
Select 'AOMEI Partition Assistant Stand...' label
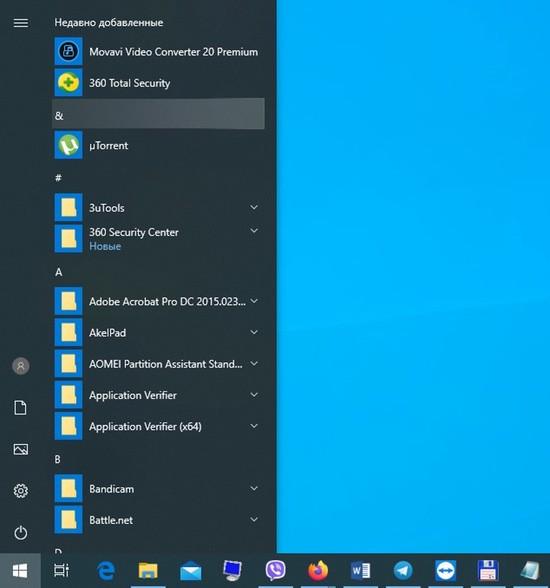click(165, 364)
